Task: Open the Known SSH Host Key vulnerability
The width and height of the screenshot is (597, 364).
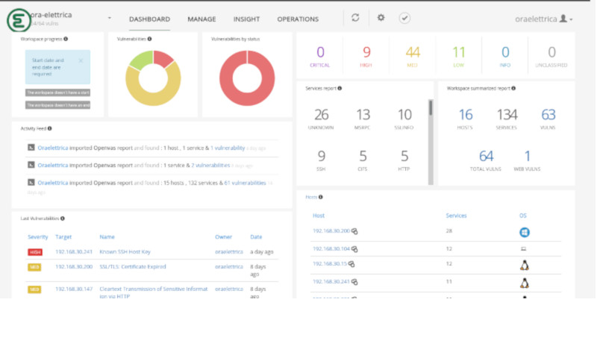Action: (125, 251)
